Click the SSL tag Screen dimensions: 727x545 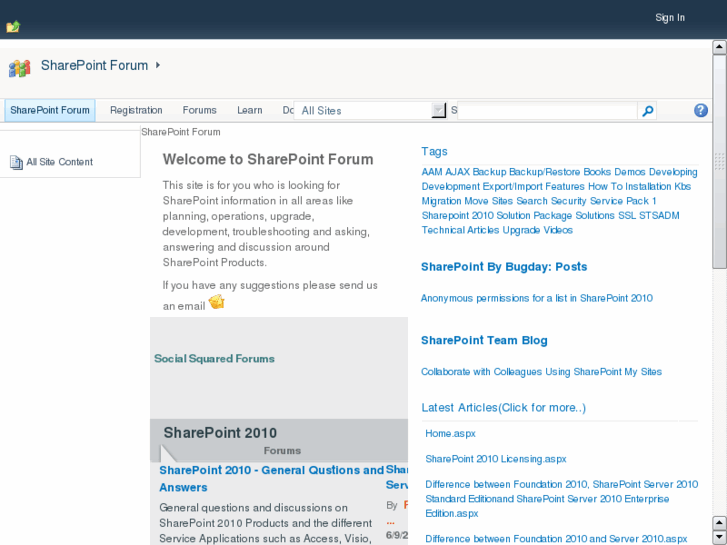(x=627, y=216)
